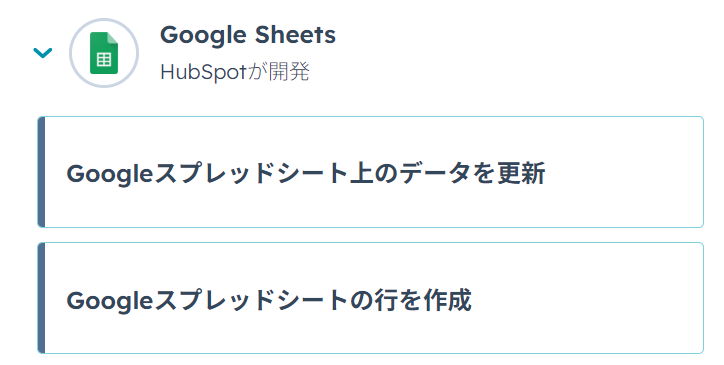This screenshot has height=365, width=724.
Task: Click the word Google in the title
Action: tap(203, 36)
